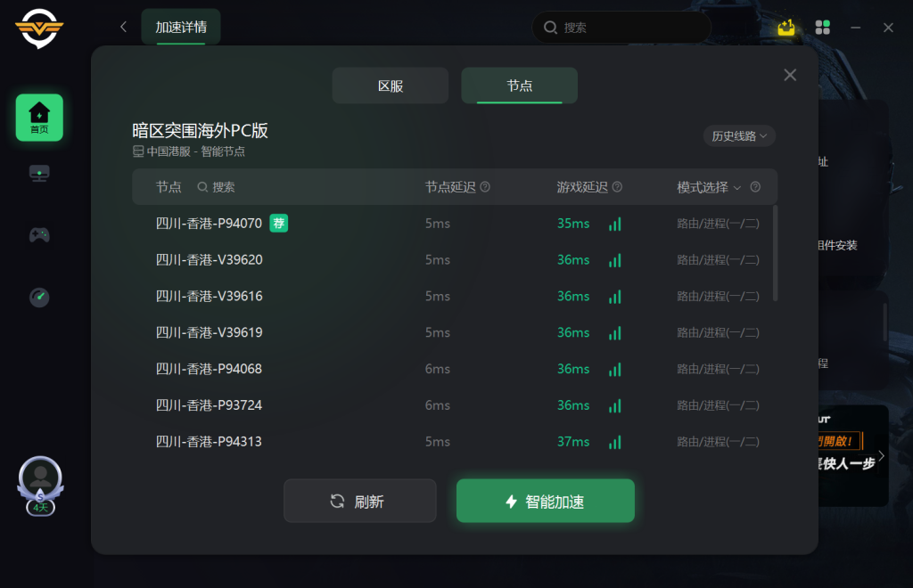913x588 pixels.
Task: Click the node list vertical scrollbar
Action: pos(775,254)
